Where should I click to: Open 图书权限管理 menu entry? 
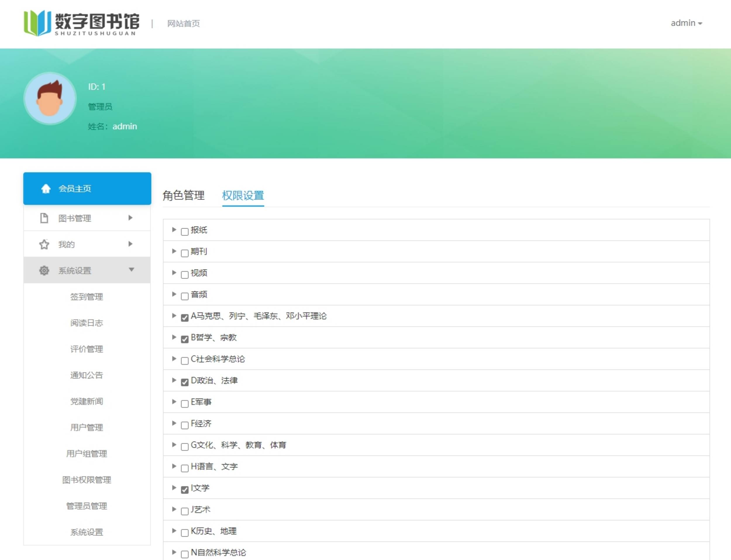(87, 480)
